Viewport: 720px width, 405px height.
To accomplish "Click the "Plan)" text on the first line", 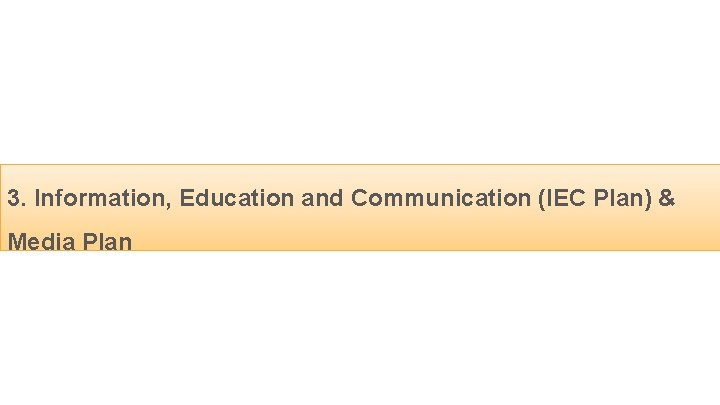I will (x=623, y=198).
